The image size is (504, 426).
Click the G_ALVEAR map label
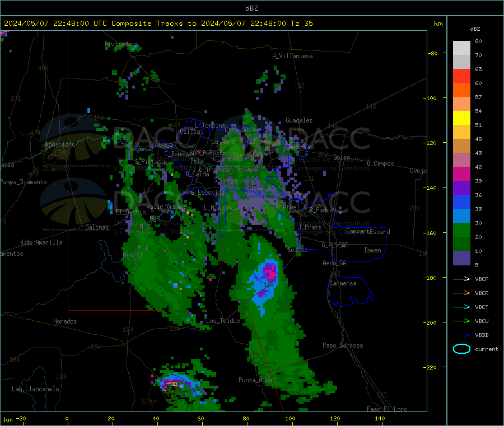(335, 245)
